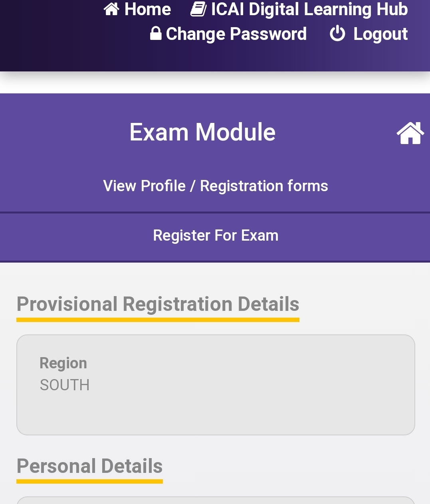
Task: Click the yellow underline below Personal Details
Action: 89,482
